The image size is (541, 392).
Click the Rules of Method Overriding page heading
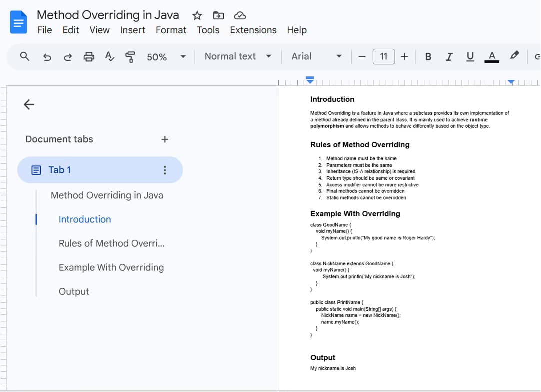tap(360, 145)
